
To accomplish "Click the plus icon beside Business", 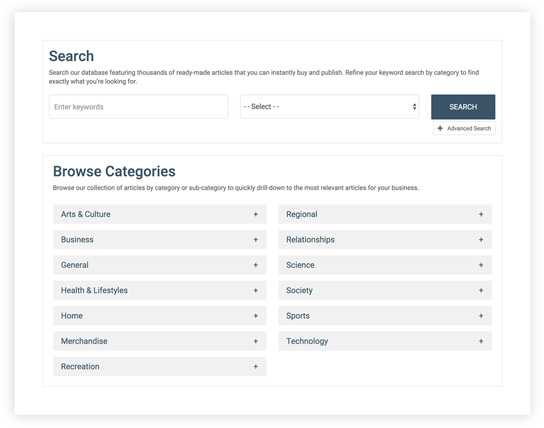I will [256, 240].
